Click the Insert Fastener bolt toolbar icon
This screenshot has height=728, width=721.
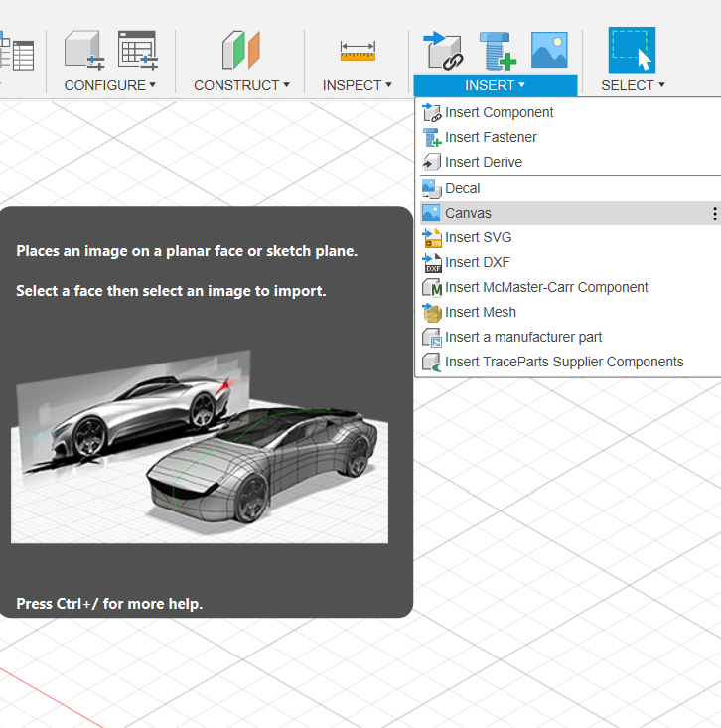pyautogui.click(x=498, y=51)
